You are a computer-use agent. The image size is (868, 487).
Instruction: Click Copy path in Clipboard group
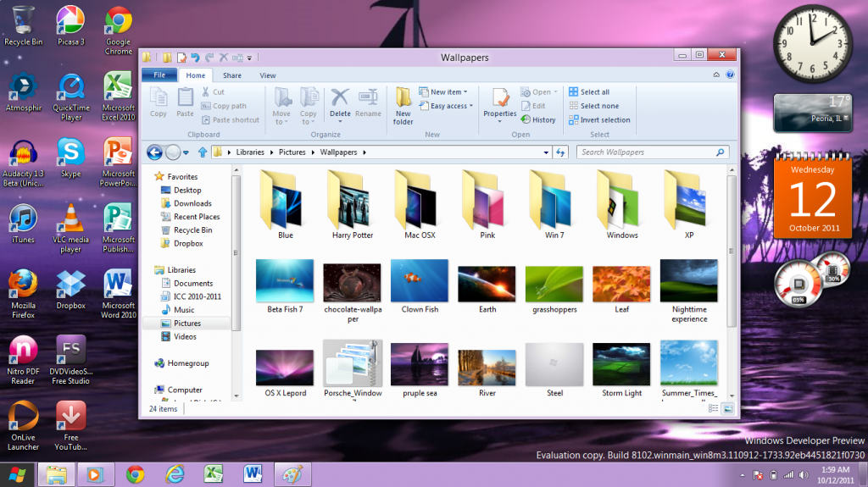tap(224, 106)
